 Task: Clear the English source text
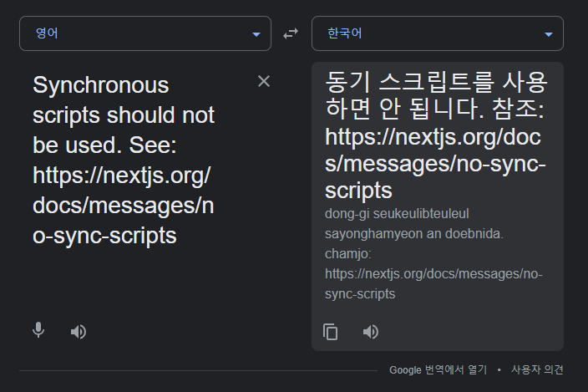pyautogui.click(x=264, y=81)
